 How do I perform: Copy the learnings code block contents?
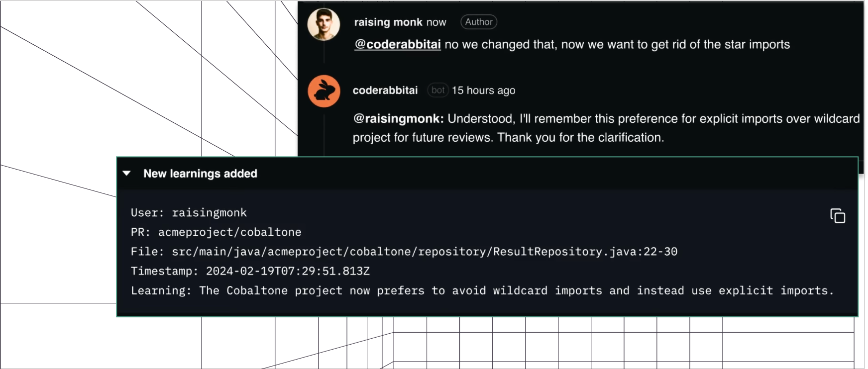pyautogui.click(x=838, y=216)
